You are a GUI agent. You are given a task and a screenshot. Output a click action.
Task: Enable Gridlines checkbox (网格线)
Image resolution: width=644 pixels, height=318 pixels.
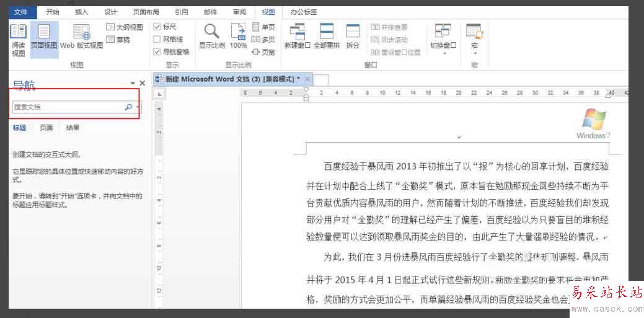click(156, 40)
